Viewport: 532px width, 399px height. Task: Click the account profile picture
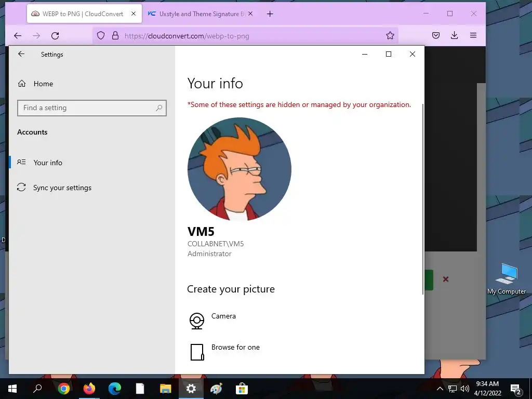pyautogui.click(x=239, y=169)
